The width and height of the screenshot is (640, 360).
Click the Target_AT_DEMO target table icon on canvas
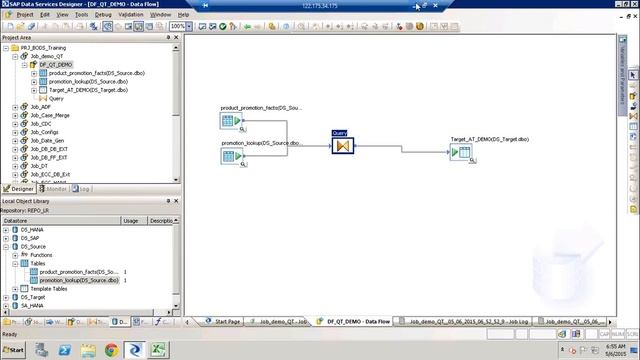tap(460, 152)
